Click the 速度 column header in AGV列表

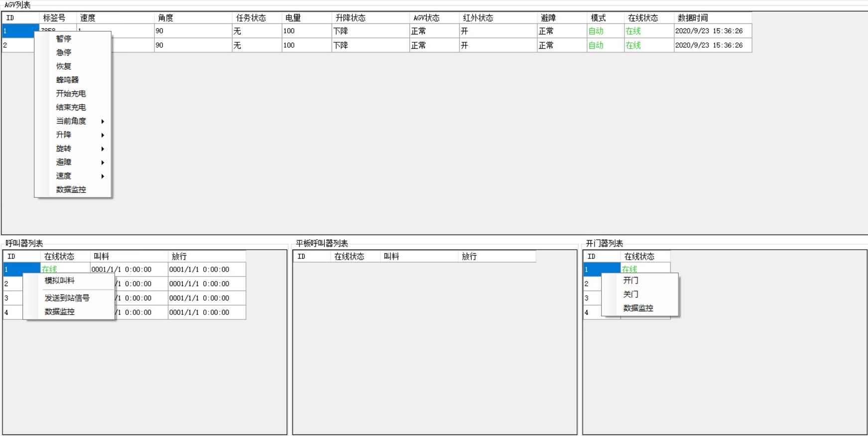tap(116, 18)
